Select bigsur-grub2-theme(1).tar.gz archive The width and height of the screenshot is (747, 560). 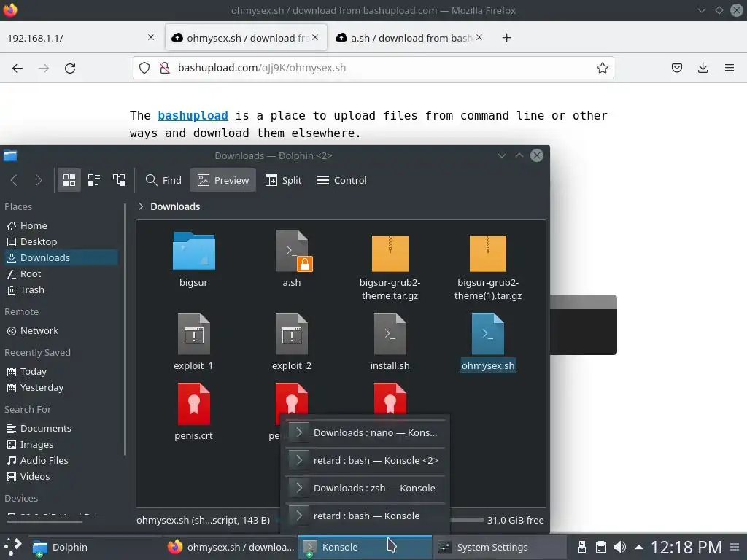(488, 268)
